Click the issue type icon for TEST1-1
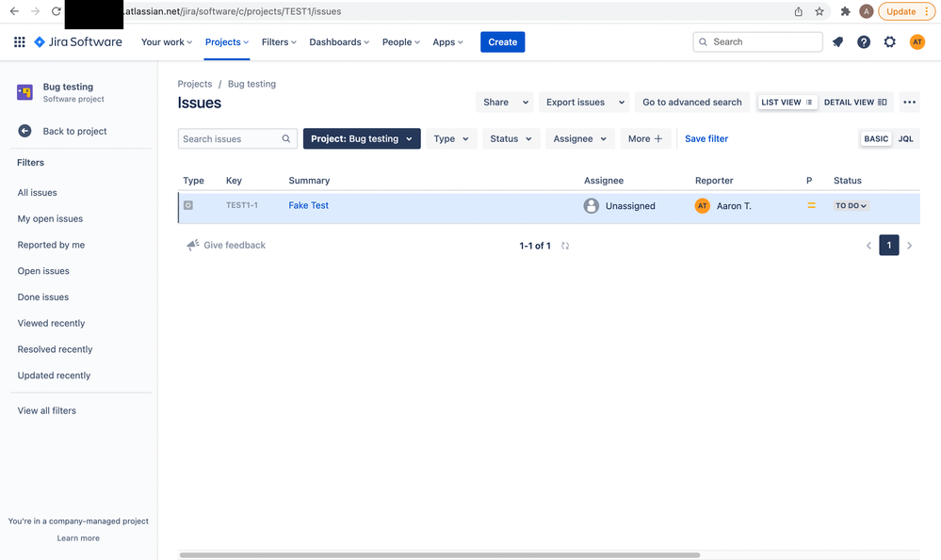 (x=188, y=205)
